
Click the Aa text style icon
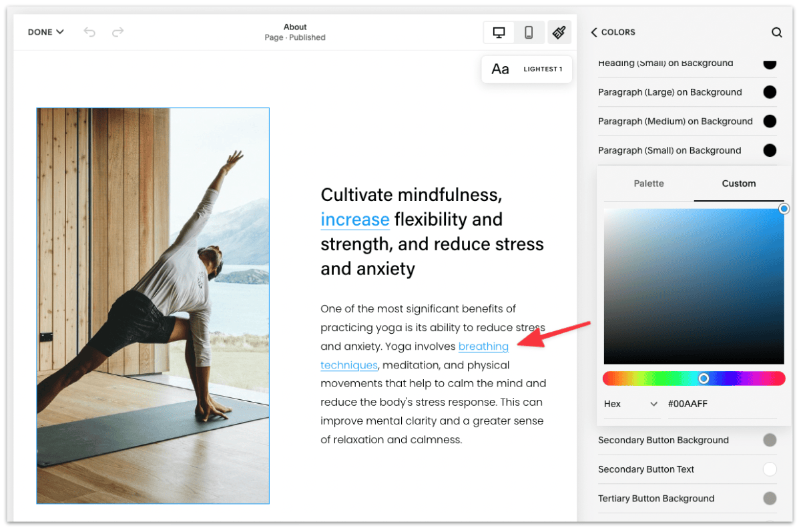501,69
